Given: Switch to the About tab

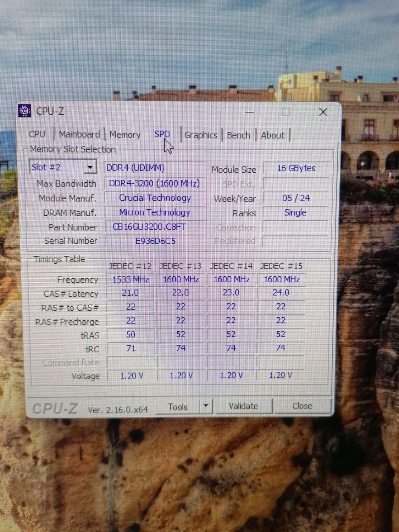Looking at the screenshot, I should [273, 135].
